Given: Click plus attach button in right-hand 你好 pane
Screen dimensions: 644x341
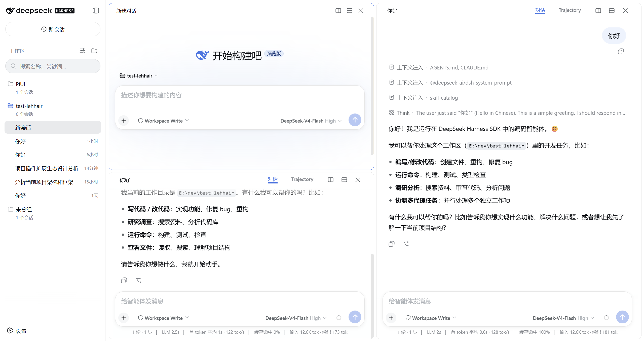Looking at the screenshot, I should tap(391, 318).
